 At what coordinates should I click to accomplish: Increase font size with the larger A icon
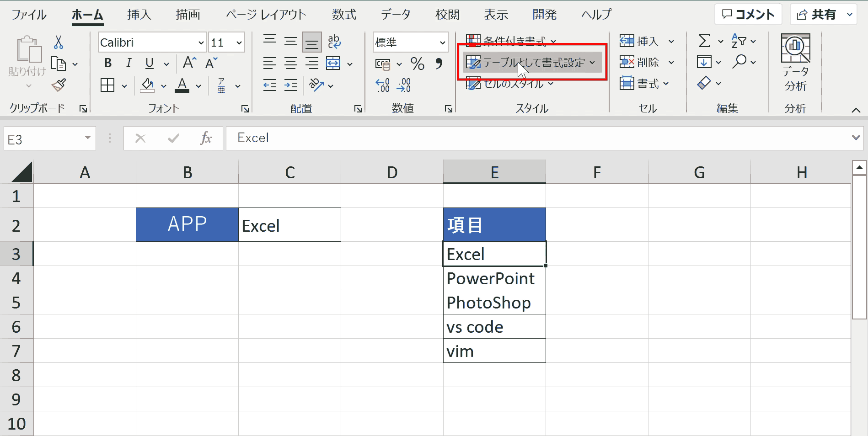click(x=189, y=63)
